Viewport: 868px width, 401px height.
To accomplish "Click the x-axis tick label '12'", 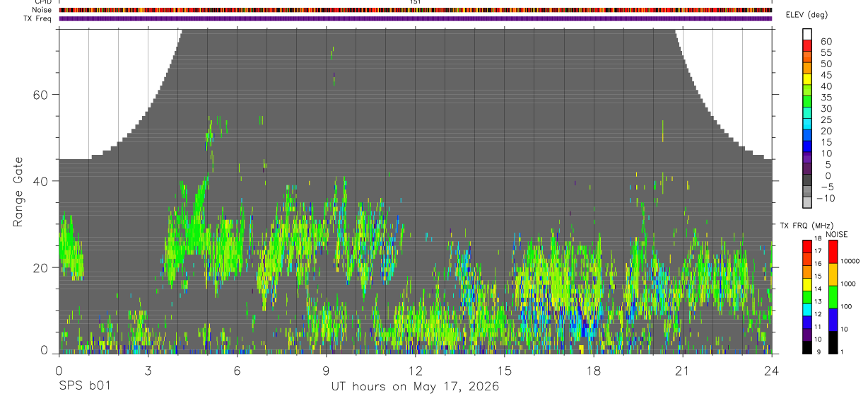I will click(x=415, y=370).
